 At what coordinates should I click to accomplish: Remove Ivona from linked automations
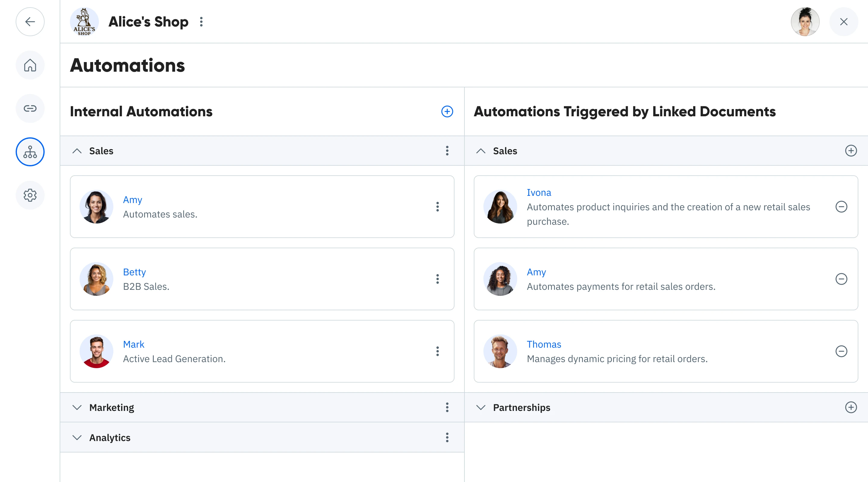click(x=841, y=207)
